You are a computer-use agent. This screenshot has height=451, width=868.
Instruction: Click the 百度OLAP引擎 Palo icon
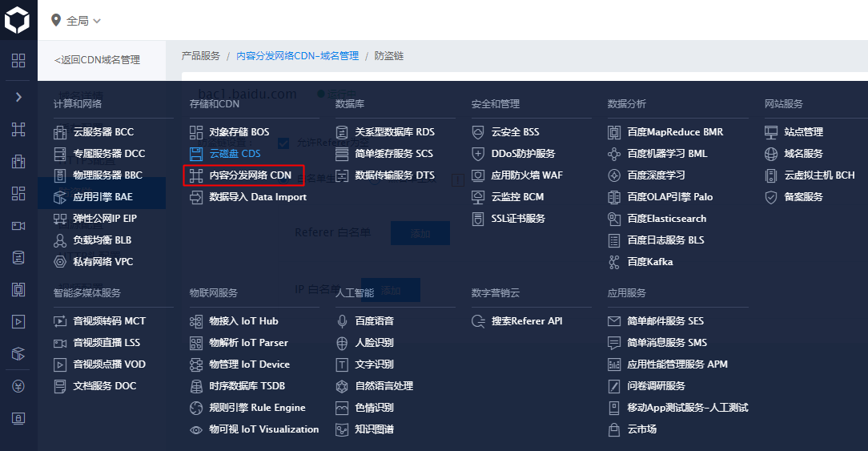pos(614,197)
